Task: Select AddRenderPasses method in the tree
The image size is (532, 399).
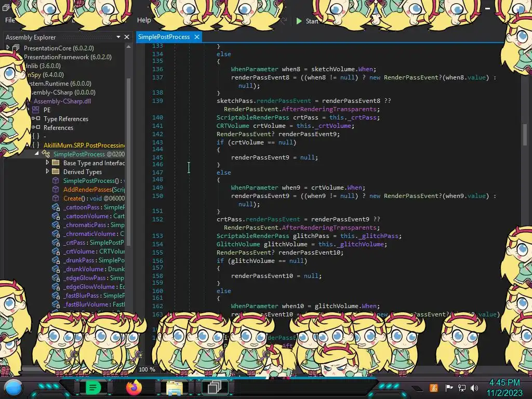Action: point(94,189)
